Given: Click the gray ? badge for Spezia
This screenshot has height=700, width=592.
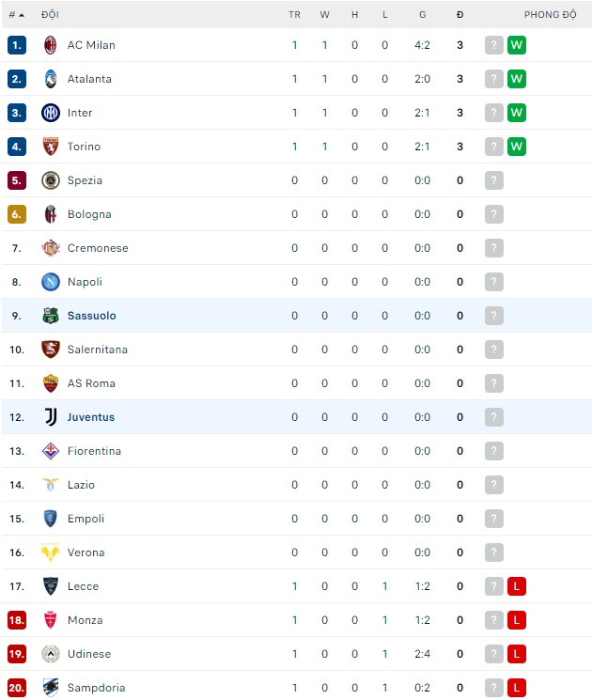Looking at the screenshot, I should pyautogui.click(x=494, y=180).
